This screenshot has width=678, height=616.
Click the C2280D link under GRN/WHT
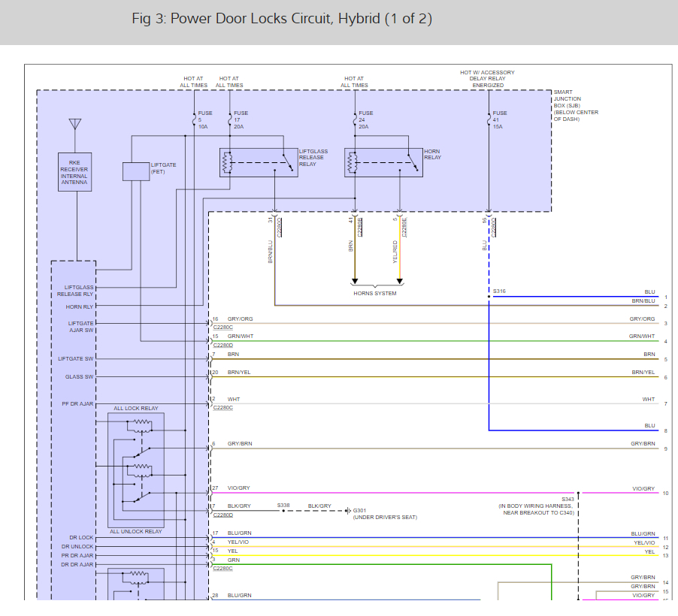[223, 345]
